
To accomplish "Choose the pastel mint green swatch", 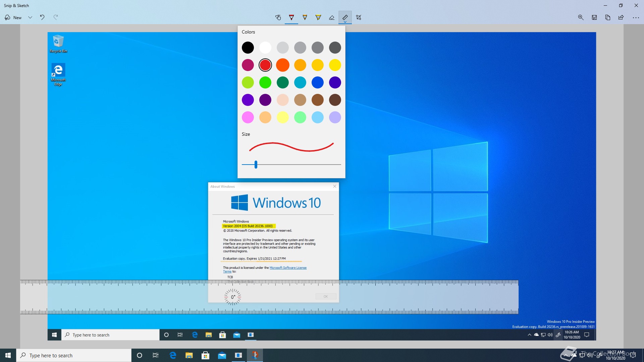I will (300, 117).
